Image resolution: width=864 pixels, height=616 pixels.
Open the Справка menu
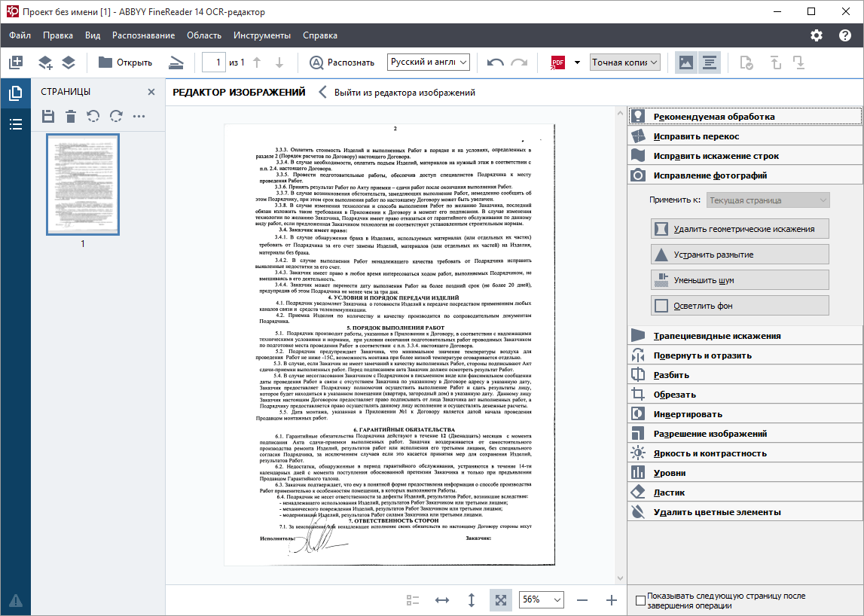tap(319, 35)
